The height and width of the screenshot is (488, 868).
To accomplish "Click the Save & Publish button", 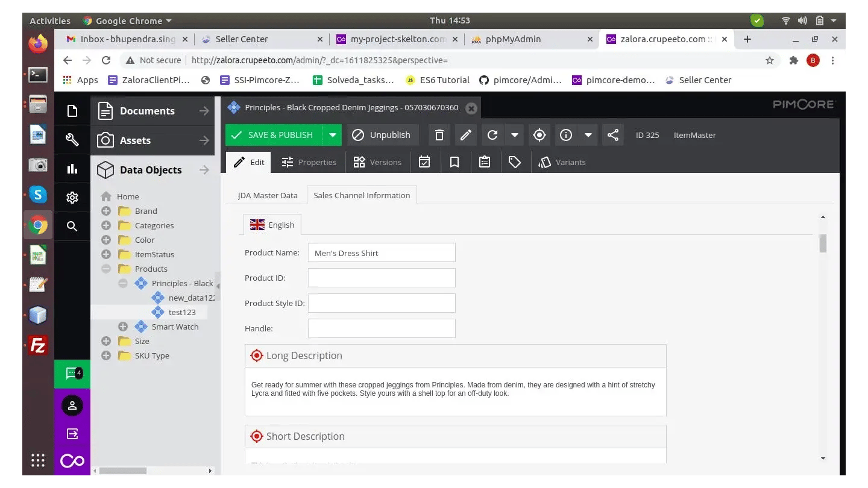I will tap(274, 135).
